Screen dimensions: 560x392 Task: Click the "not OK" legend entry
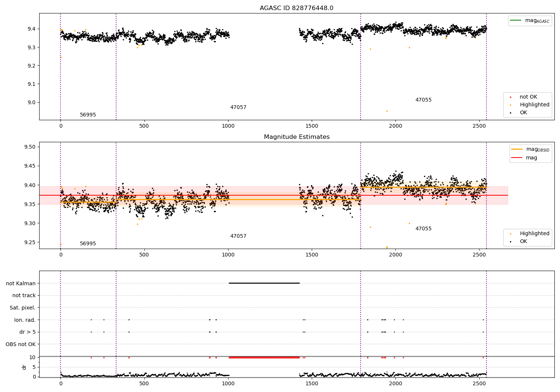pyautogui.click(x=528, y=97)
